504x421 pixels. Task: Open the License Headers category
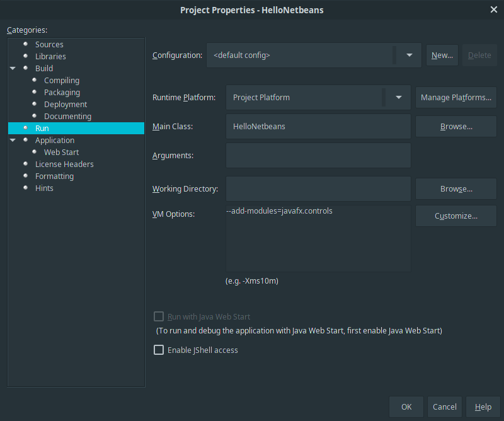(x=64, y=164)
